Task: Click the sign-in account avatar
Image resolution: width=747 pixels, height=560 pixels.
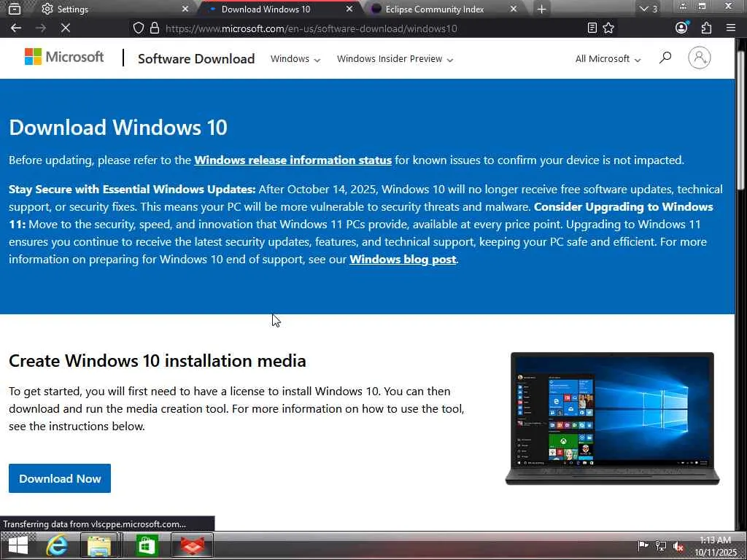Action: coord(700,58)
